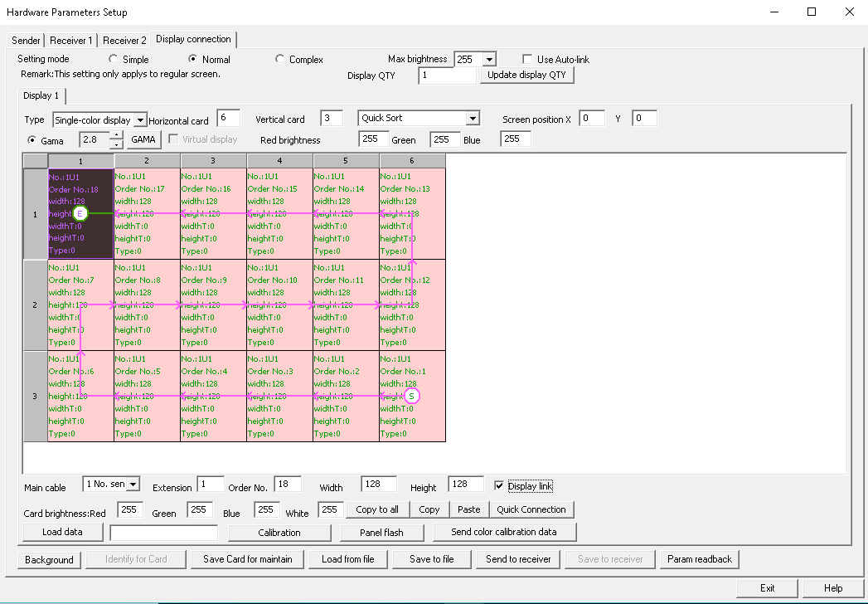Click the green E end marker
868x604 pixels.
tap(80, 213)
